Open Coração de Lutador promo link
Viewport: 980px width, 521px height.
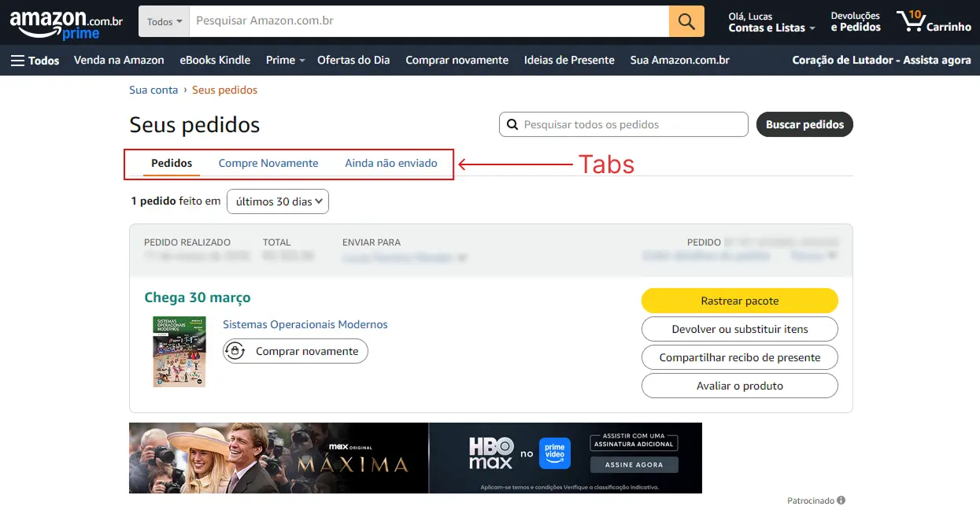pyautogui.click(x=882, y=60)
